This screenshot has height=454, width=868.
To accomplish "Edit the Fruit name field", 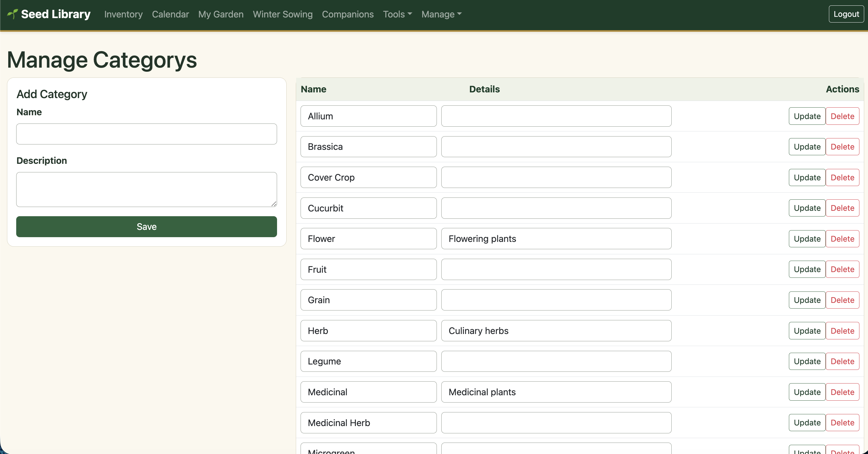I will [x=369, y=270].
